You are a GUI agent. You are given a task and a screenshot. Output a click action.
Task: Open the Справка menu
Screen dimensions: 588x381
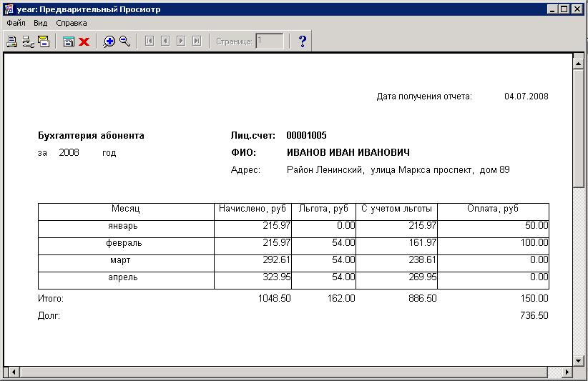[x=72, y=23]
